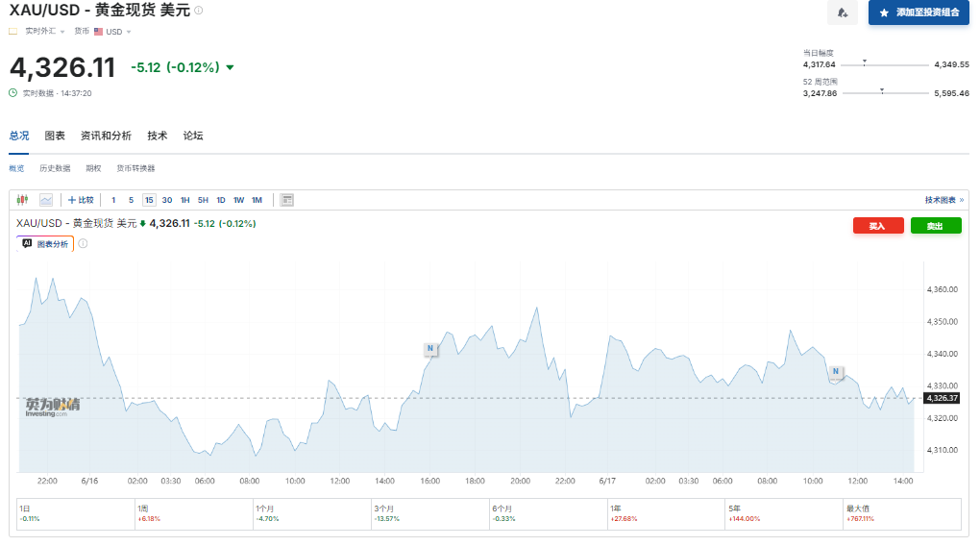Screen dimensions: 980x546
Task: Open the 期权 sub-tab
Action: [x=93, y=168]
